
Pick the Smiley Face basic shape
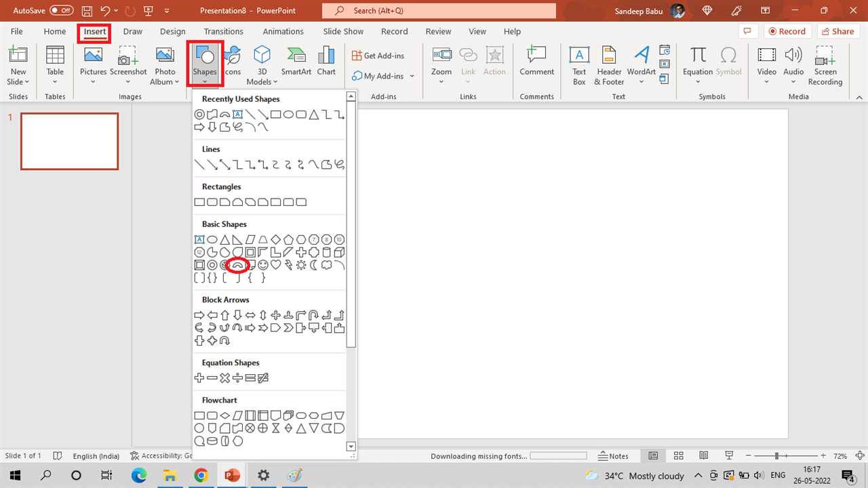tap(263, 265)
